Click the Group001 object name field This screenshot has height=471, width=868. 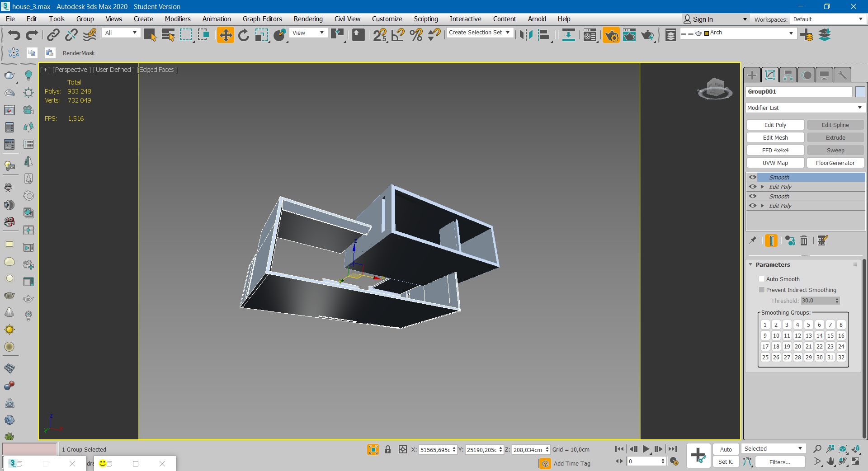click(799, 92)
